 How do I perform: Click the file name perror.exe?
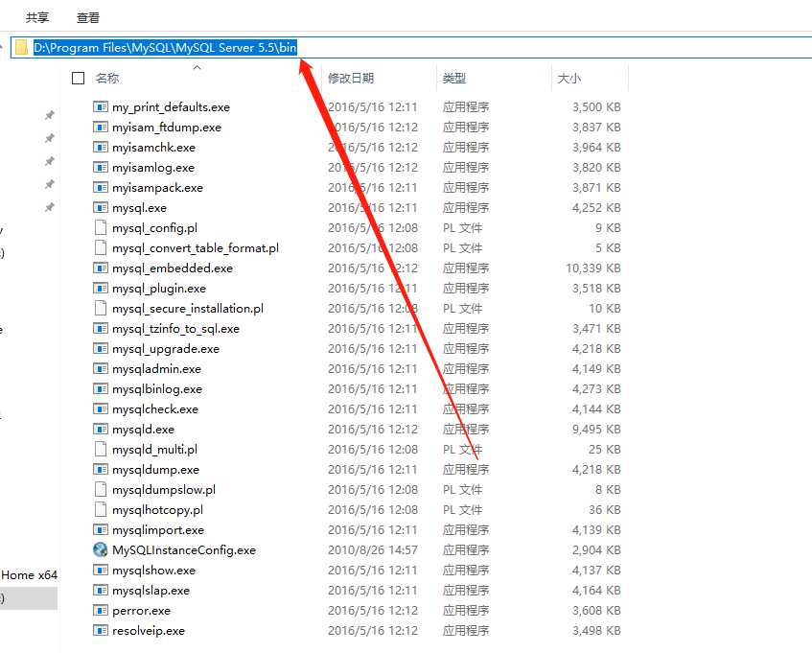click(x=141, y=611)
